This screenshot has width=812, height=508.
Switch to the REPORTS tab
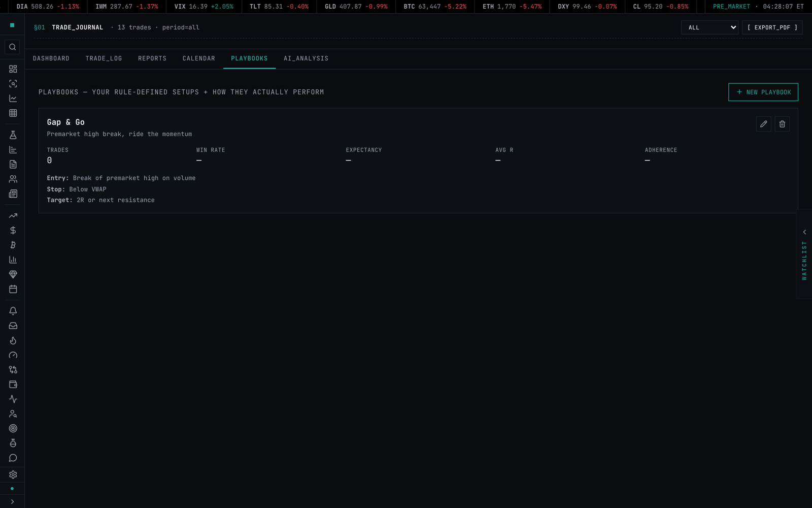(x=152, y=58)
